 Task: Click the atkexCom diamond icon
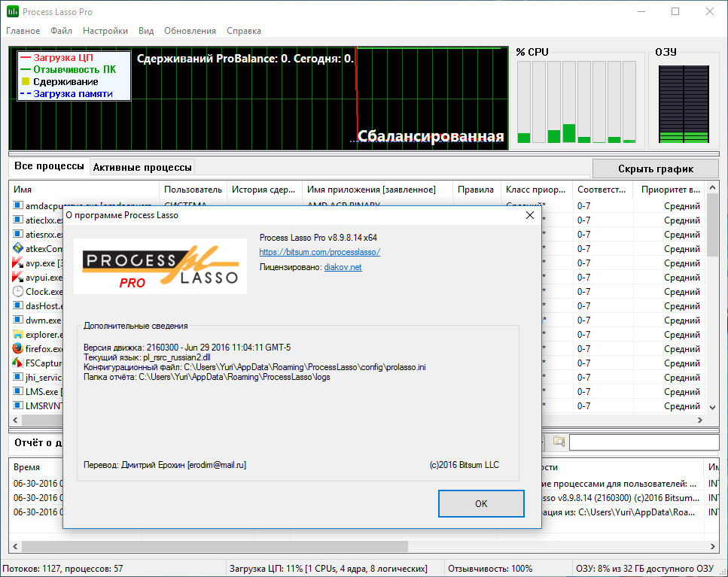pyautogui.click(x=18, y=248)
